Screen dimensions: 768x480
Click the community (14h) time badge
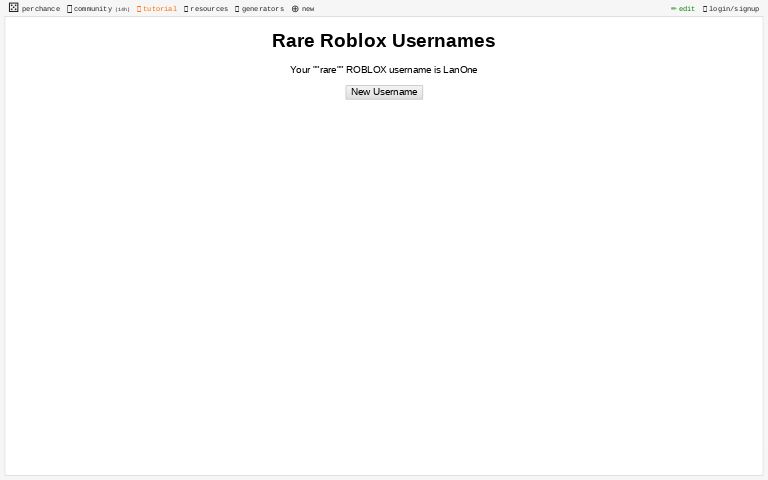(x=122, y=9)
